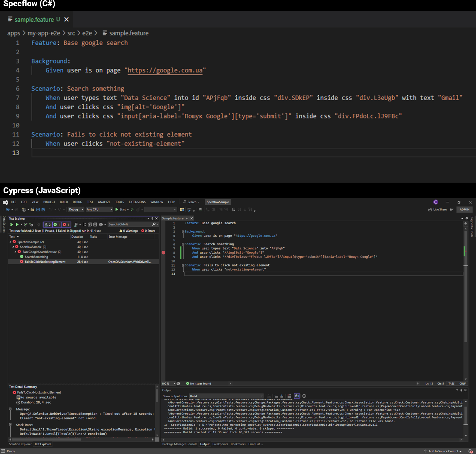
Task: Switch to Solution Explorer tab
Action: click(x=20, y=444)
